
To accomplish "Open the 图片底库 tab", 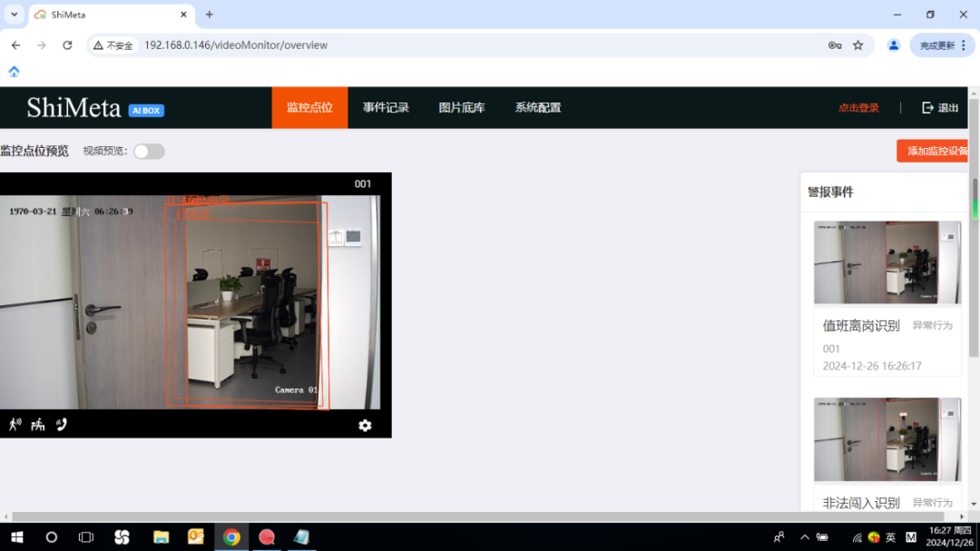I will tap(462, 108).
